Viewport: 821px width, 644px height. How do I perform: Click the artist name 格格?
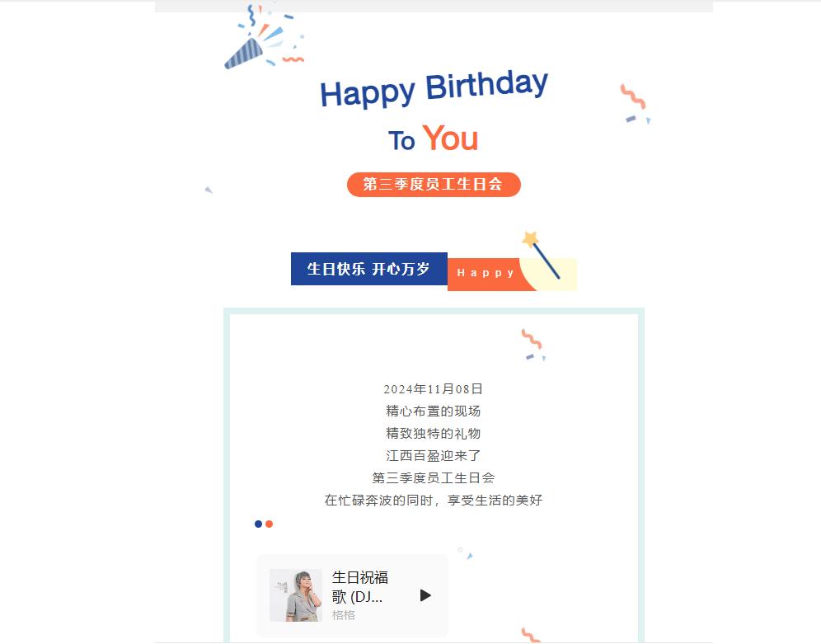tap(344, 615)
